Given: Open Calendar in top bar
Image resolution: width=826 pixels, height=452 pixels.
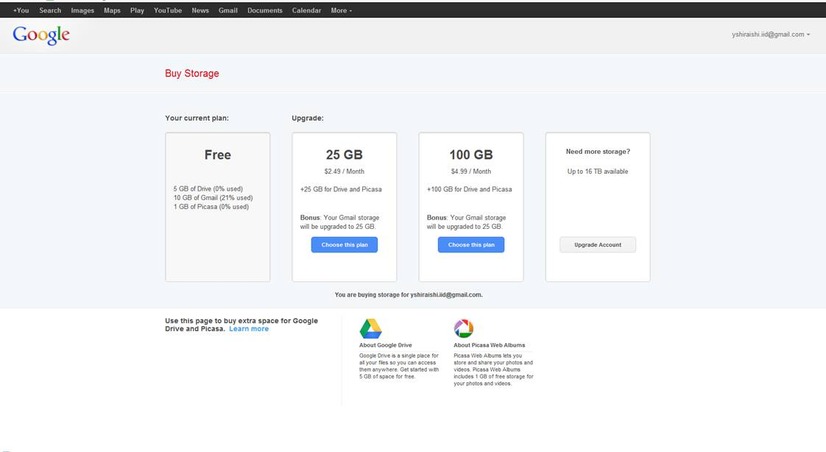Looking at the screenshot, I should point(307,10).
